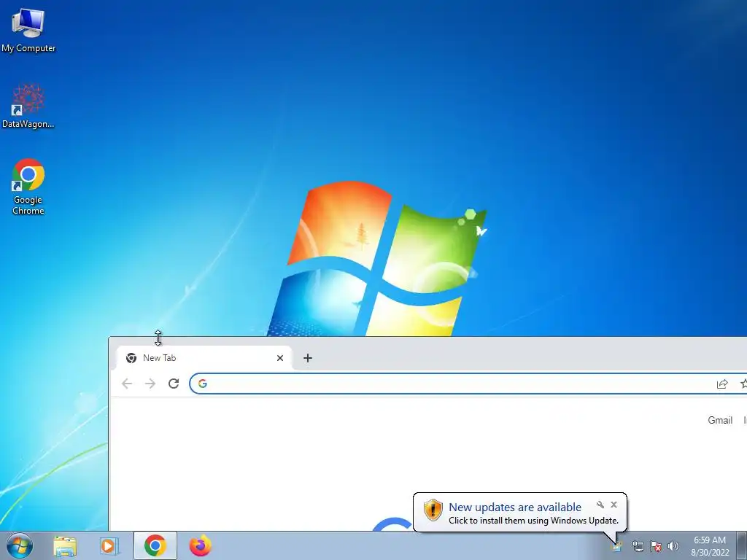747x560 pixels.
Task: Open Windows Explorer from the taskbar
Action: (x=65, y=545)
